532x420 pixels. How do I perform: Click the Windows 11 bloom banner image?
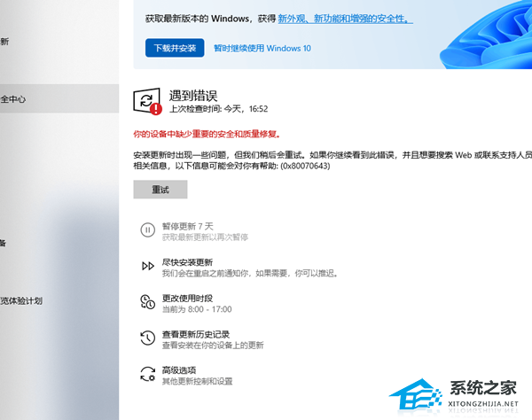tap(488, 35)
